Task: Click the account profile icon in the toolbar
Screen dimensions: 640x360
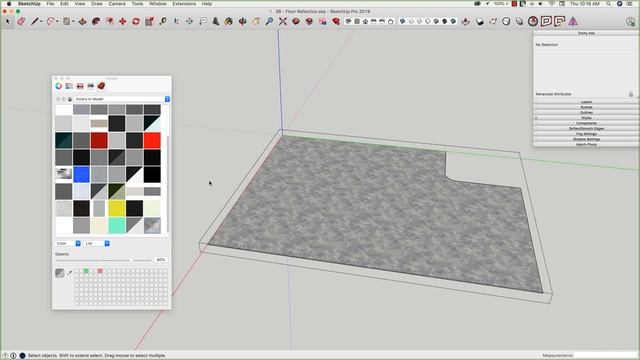Action: 631,22
